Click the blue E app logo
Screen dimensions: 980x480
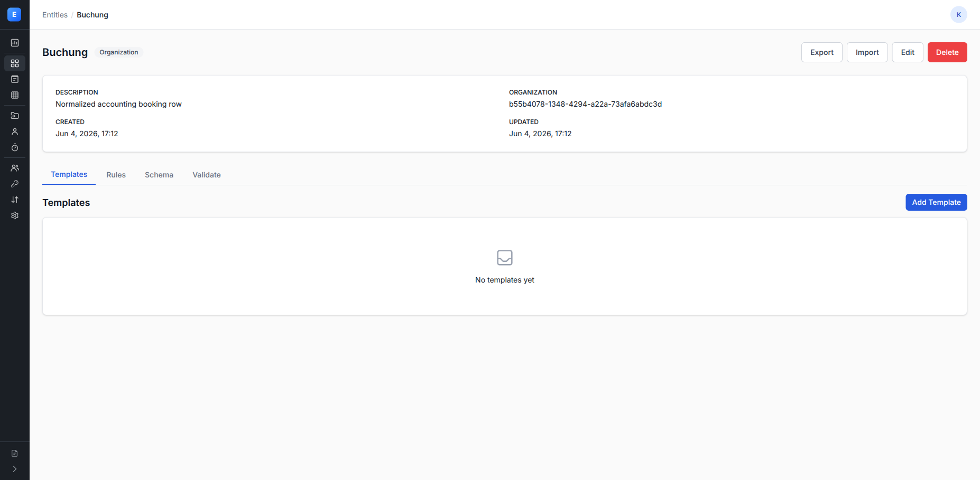14,14
